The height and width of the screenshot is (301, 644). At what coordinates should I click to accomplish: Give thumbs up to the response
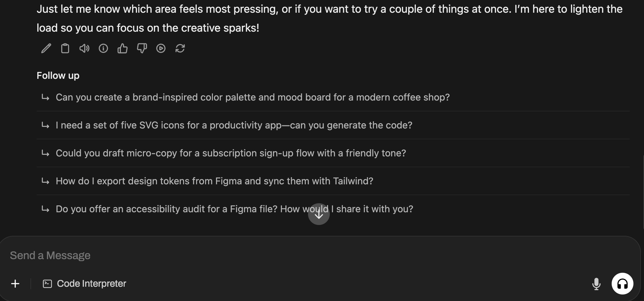(122, 48)
